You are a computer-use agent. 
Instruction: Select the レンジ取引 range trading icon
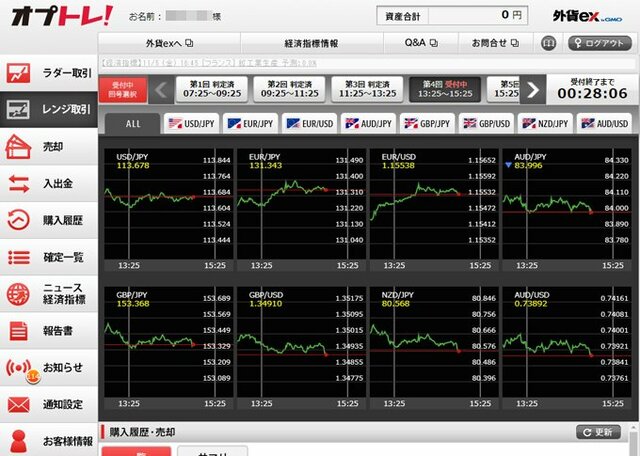[x=18, y=110]
